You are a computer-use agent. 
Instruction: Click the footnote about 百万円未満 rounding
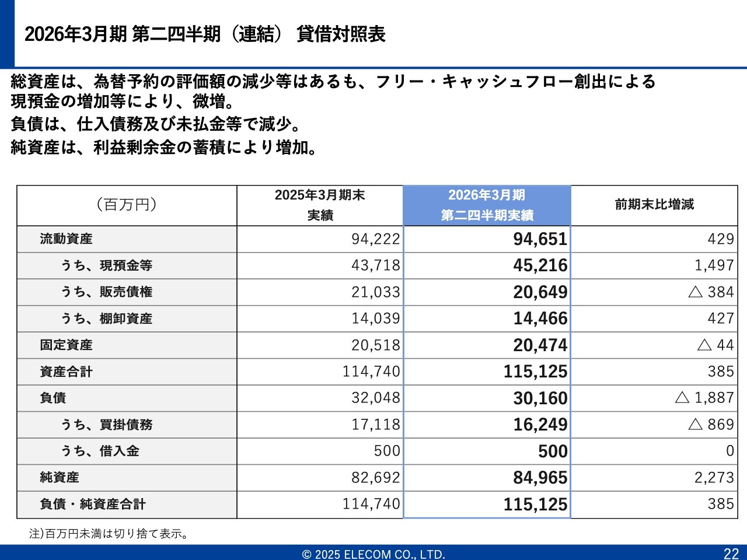[x=109, y=534]
